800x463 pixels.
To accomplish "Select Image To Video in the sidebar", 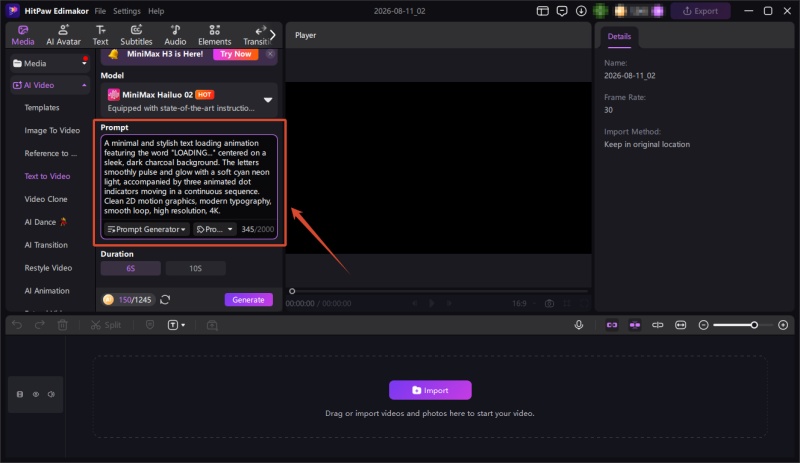I will [x=52, y=131].
